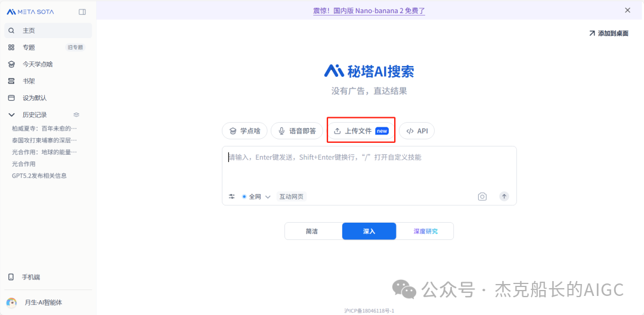
Task: Collapse the 历史记录 section
Action: point(11,115)
